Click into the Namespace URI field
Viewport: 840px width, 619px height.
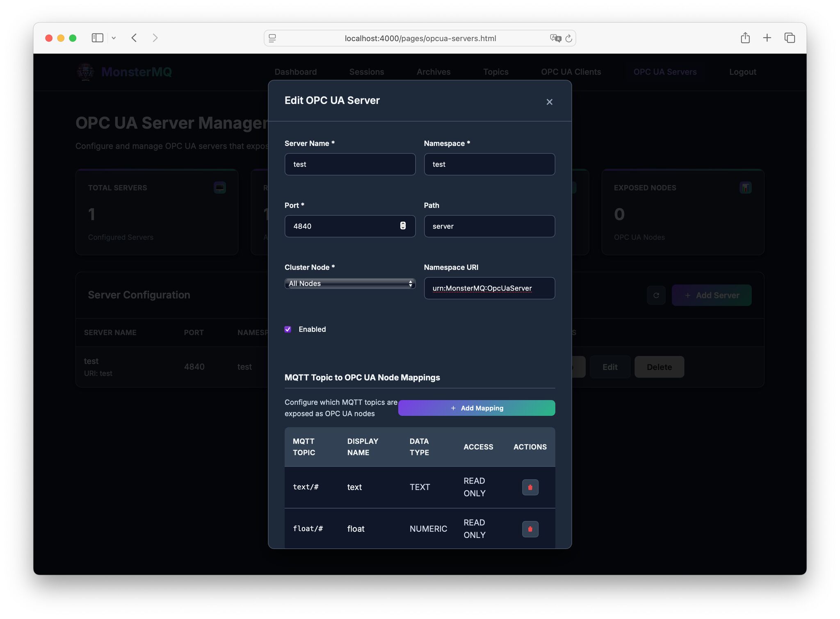(x=489, y=288)
